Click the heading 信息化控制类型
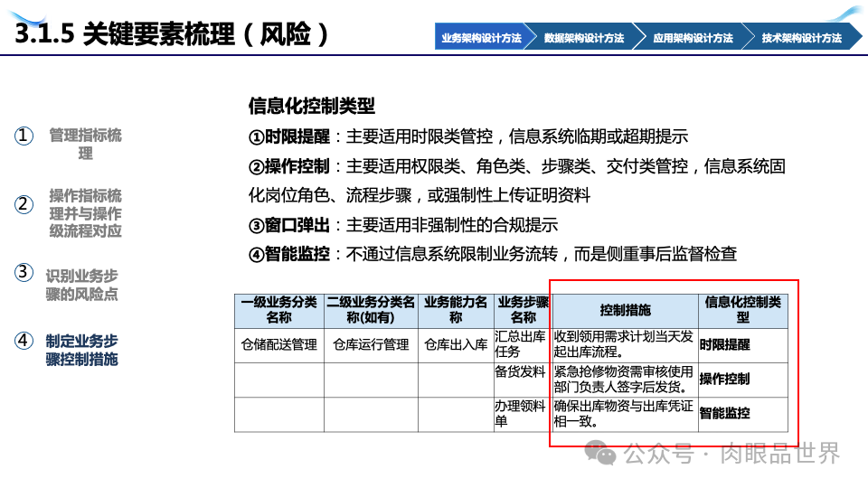This screenshot has height=488, width=868. coord(312,106)
